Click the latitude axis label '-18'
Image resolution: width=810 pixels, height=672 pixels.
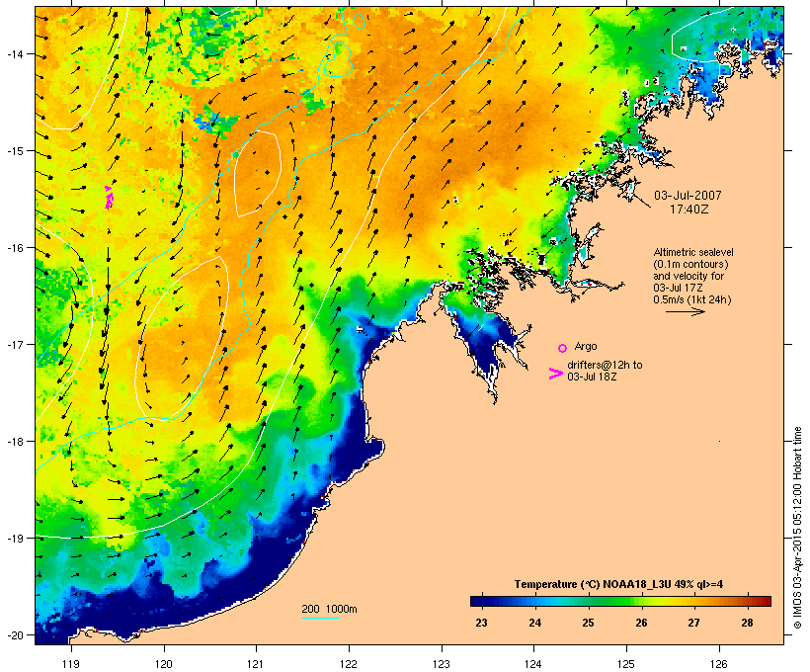coord(14,441)
